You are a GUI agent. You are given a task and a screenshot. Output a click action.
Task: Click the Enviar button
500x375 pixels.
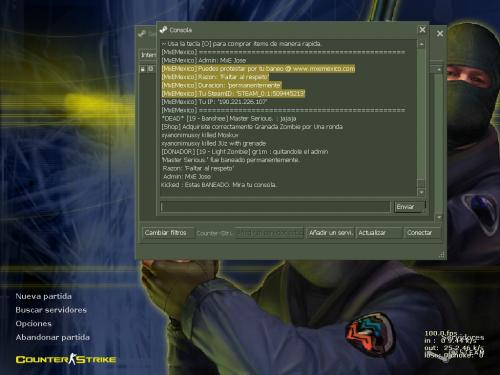[410, 207]
